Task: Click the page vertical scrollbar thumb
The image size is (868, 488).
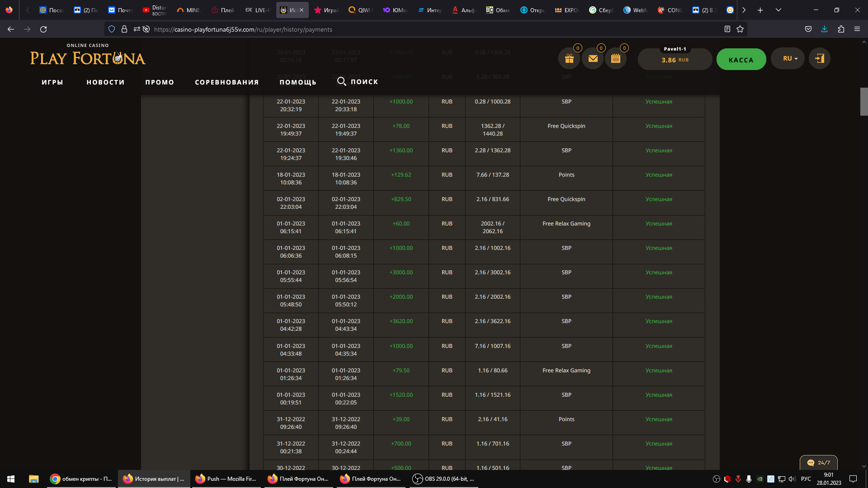Action: (x=863, y=102)
